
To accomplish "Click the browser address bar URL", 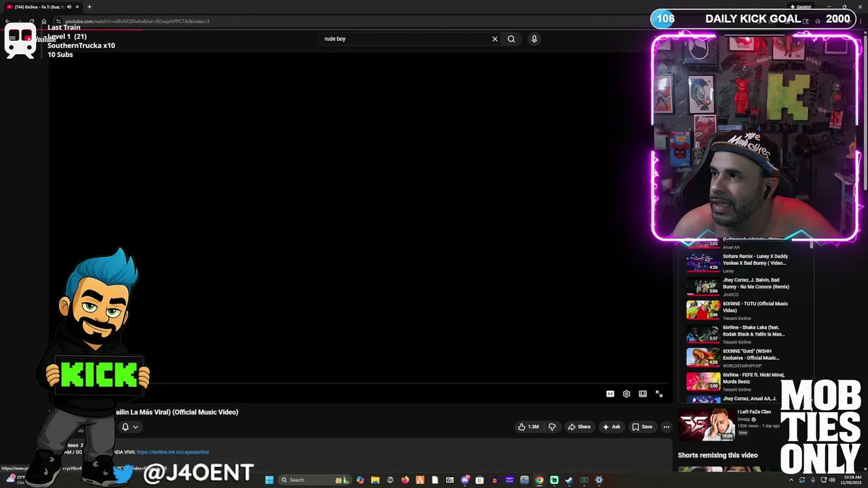I will point(137,21).
